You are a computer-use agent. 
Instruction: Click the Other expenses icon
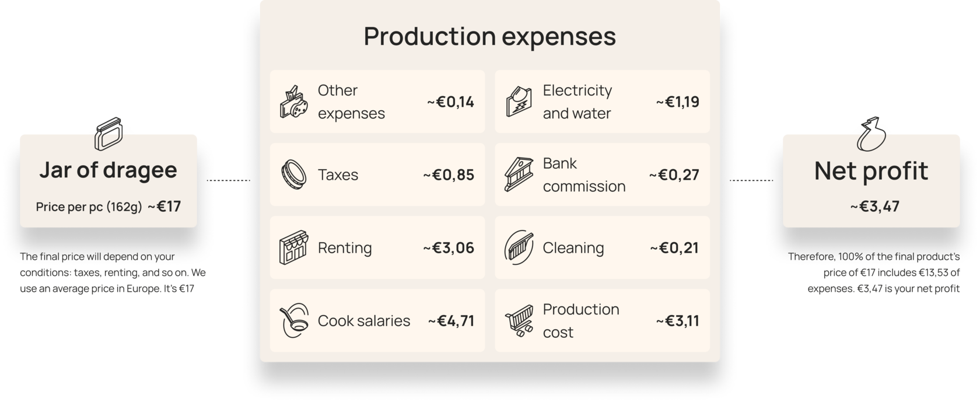pyautogui.click(x=294, y=103)
